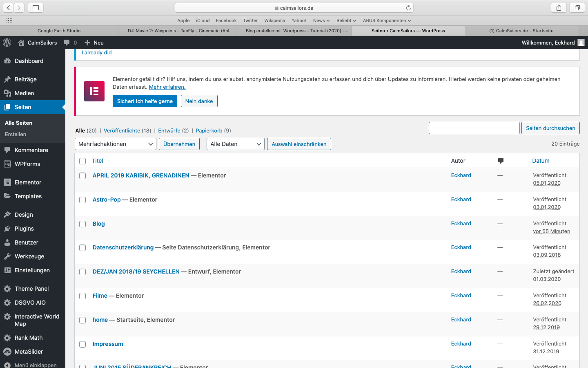Check the APRIL 2019 KARIBIK, GRENADINEN row
The image size is (588, 368).
click(82, 176)
